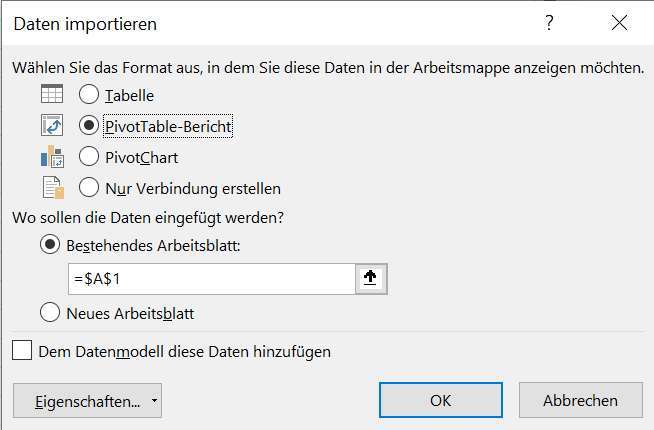Confirm import with the OK button
654x430 pixels.
click(x=441, y=400)
